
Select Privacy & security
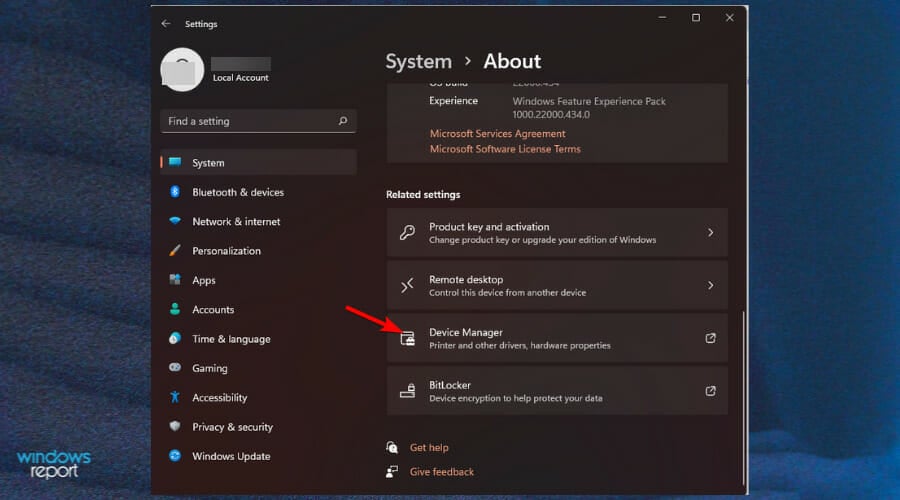pos(258,426)
